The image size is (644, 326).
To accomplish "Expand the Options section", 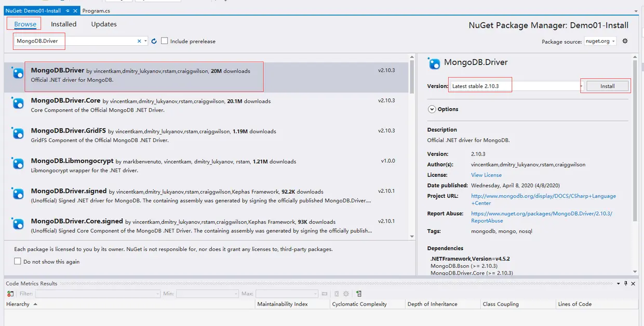I will coord(432,109).
